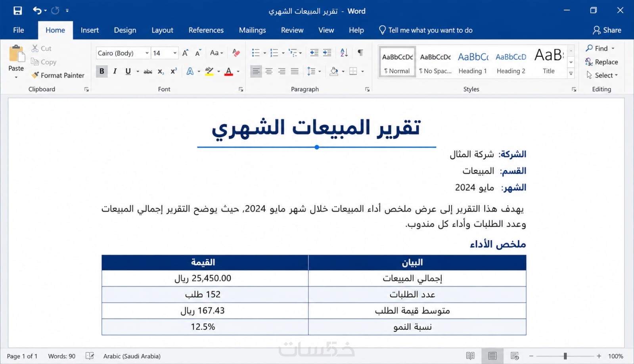Toggle Italic formatting
This screenshot has width=634, height=364.
[115, 71]
